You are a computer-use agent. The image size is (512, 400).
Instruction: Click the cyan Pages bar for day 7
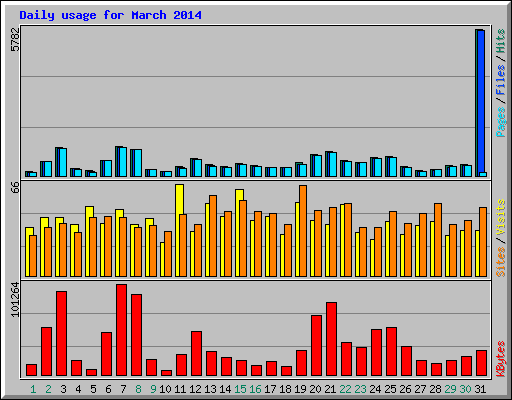[x=123, y=162]
